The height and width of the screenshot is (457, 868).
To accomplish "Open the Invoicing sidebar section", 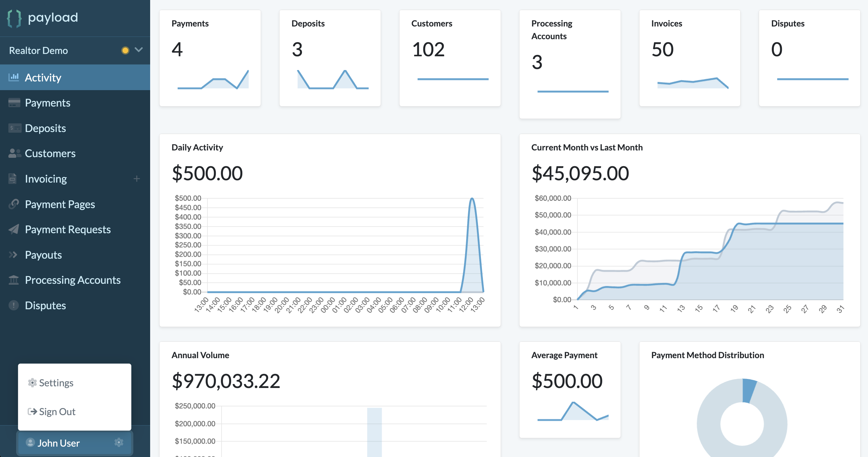I will pyautogui.click(x=46, y=179).
